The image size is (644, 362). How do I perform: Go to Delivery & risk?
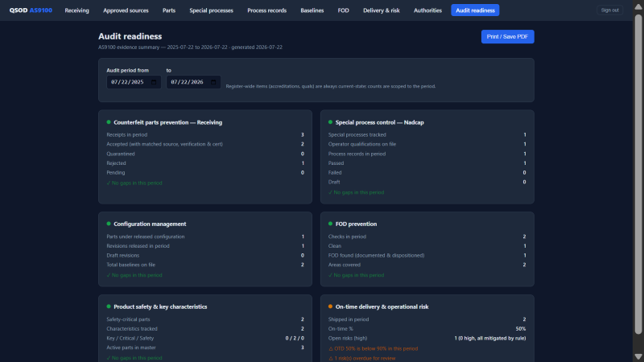(x=381, y=10)
